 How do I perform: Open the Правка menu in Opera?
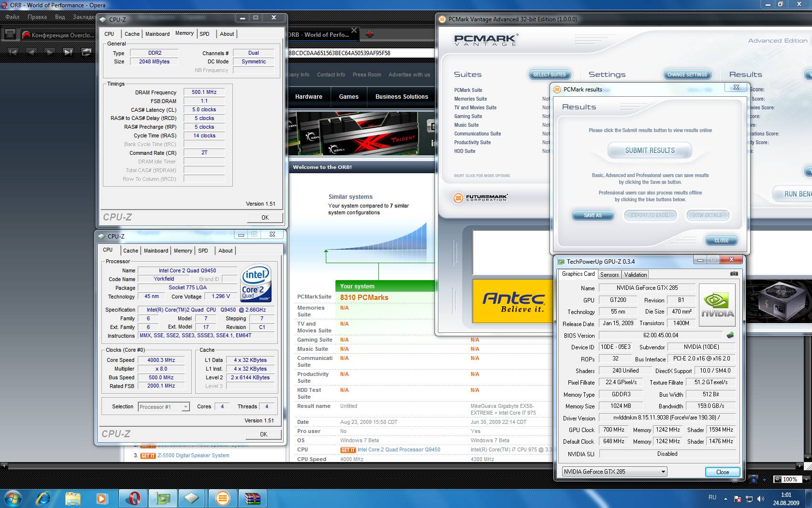pos(37,17)
